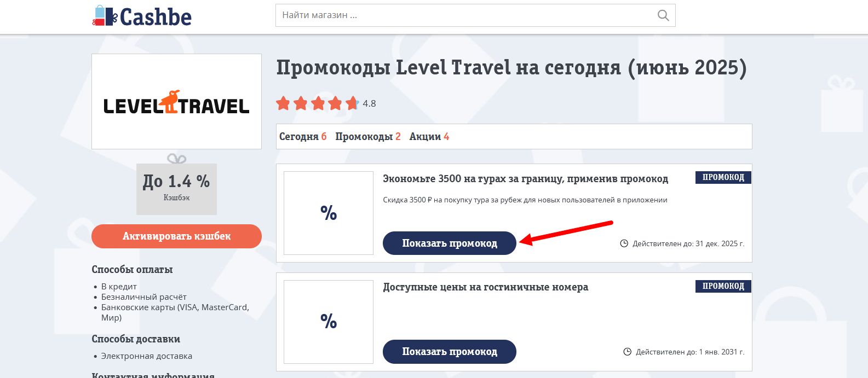Click the search magnifier icon
Screen dimensions: 868x378
click(663, 15)
